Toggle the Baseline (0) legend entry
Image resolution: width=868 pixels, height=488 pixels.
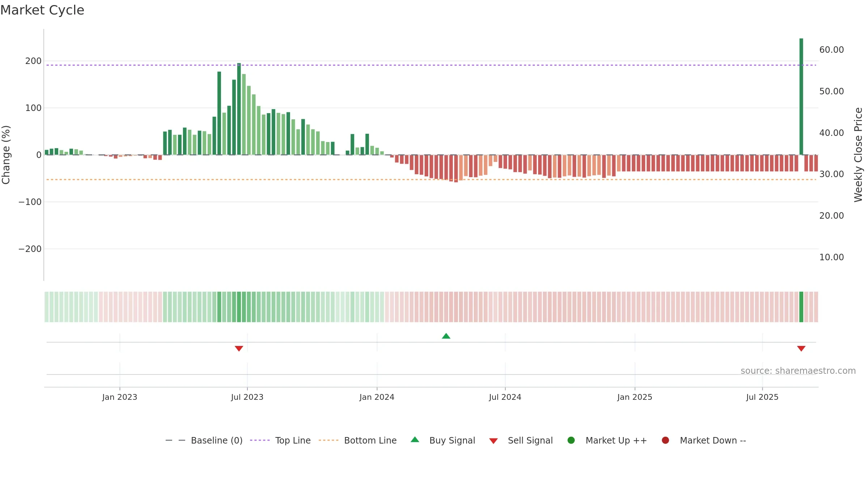pos(204,440)
